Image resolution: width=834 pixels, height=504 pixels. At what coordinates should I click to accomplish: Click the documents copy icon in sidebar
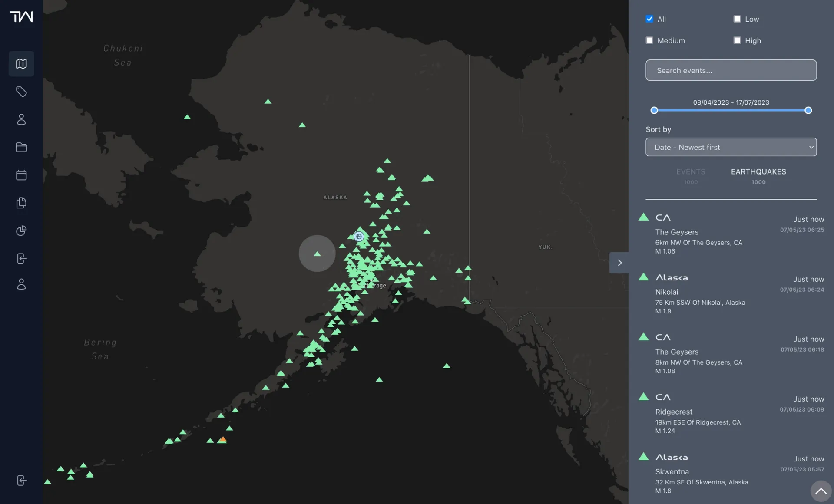click(21, 203)
